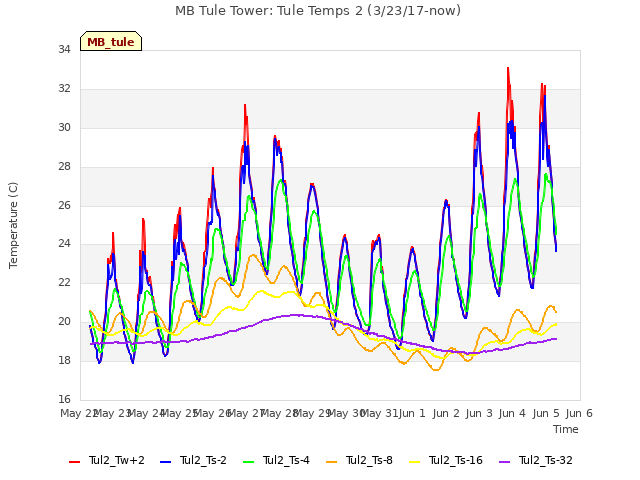This screenshot has height=480, width=640.
Task: Click the 34 y-axis tick label
Action: click(64, 50)
